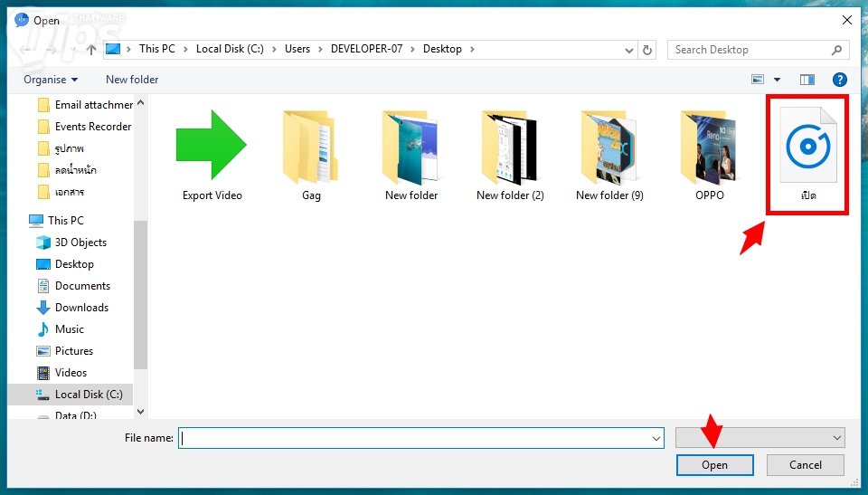Screen dimensions: 868x495
Task: Click the Videos film icon in sidebar
Action: tap(43, 373)
